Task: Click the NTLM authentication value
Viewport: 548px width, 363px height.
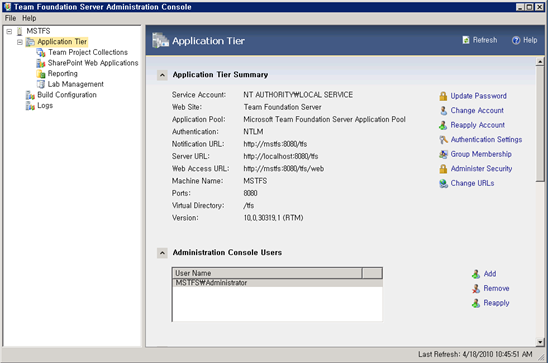Action: (x=253, y=132)
